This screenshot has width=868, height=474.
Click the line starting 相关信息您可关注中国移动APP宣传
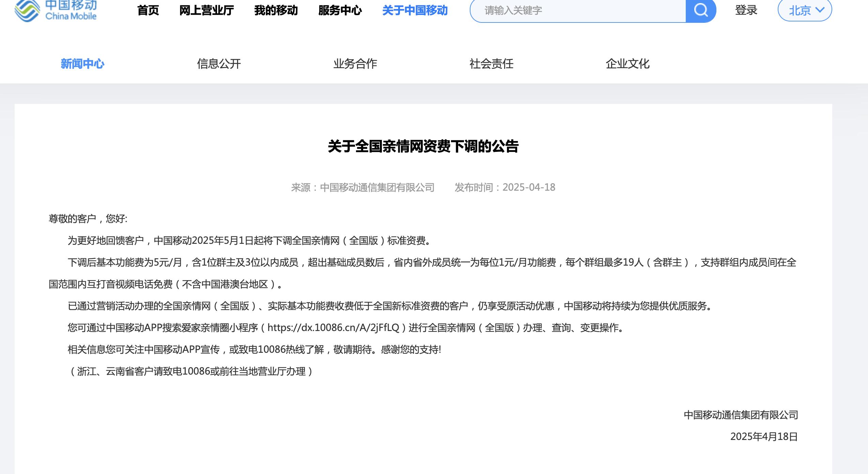254,349
